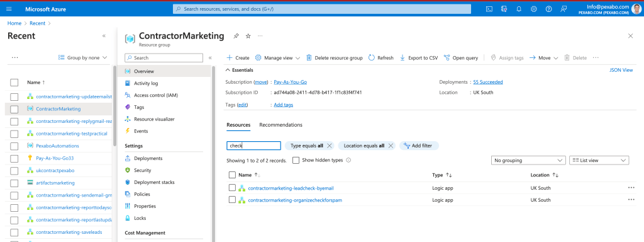Click the Add tags link
The height and width of the screenshot is (242, 644).
pos(284,105)
